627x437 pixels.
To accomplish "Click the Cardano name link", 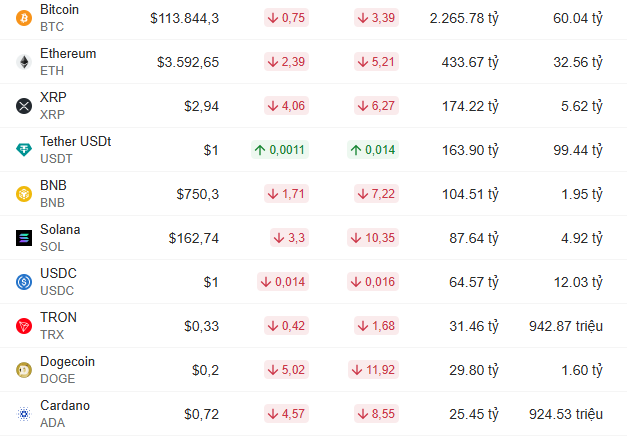I will coord(65,405).
